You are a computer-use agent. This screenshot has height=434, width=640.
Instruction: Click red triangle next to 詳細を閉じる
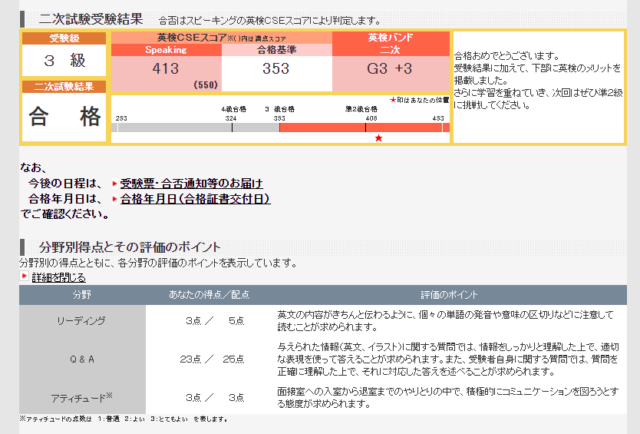click(x=24, y=277)
